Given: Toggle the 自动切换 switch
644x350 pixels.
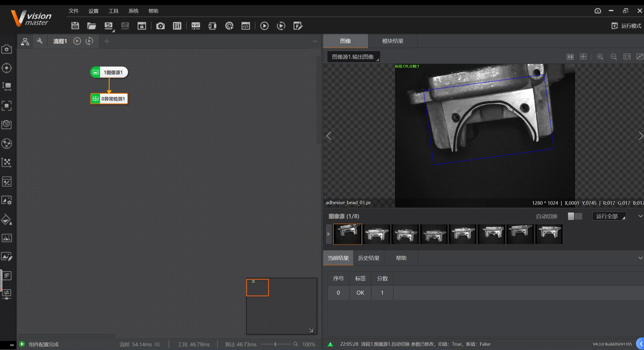Looking at the screenshot, I should click(575, 216).
